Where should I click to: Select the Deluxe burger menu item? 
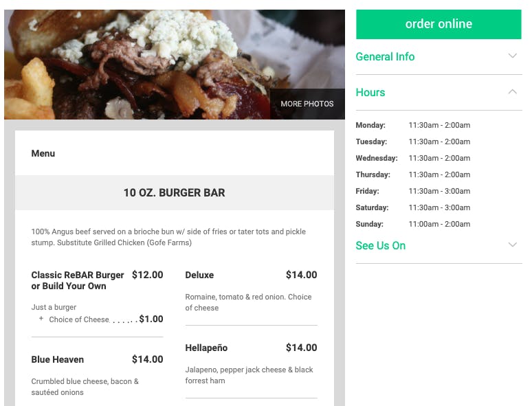(199, 275)
